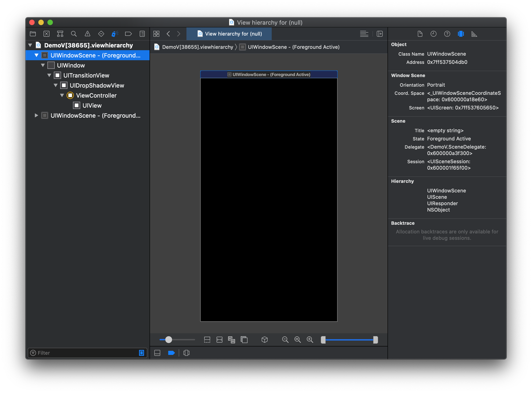Click the 3D orient to view cube icon
The image size is (532, 393).
(265, 339)
